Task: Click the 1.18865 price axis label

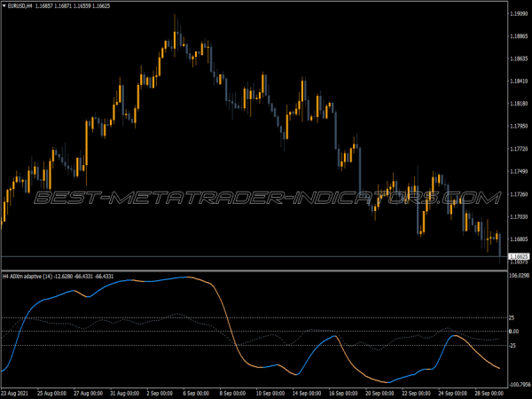Action: click(519, 36)
